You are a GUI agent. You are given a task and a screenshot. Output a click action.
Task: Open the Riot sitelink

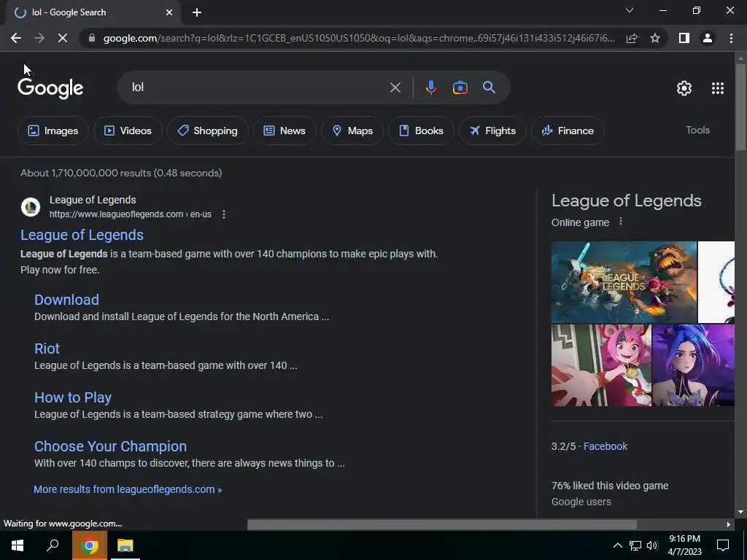[47, 349]
